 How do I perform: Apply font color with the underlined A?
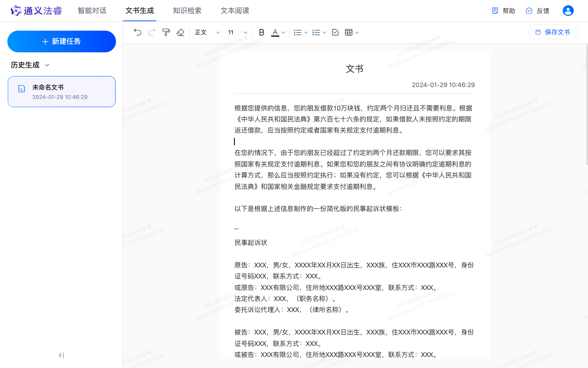tap(276, 32)
